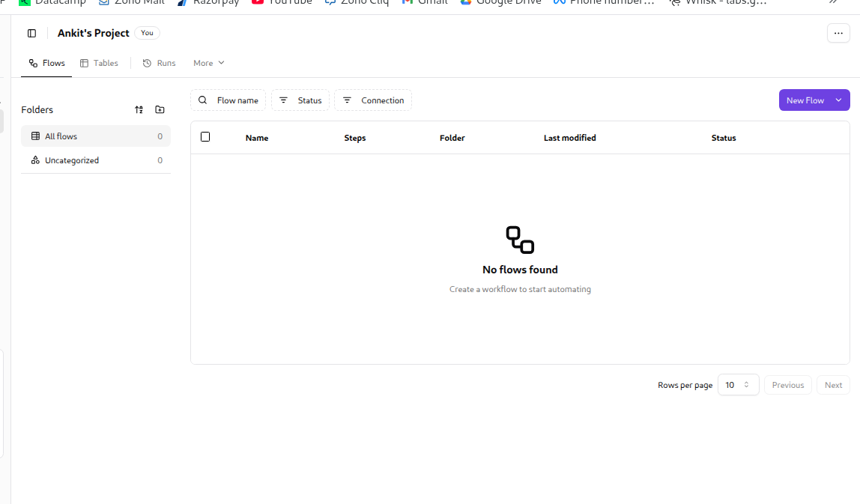Select the Uncategorized folder
The height and width of the screenshot is (504, 860).
click(x=72, y=160)
